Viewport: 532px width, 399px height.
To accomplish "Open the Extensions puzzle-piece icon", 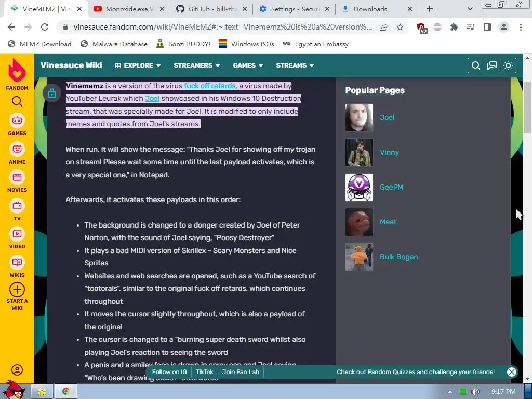I will [x=454, y=27].
